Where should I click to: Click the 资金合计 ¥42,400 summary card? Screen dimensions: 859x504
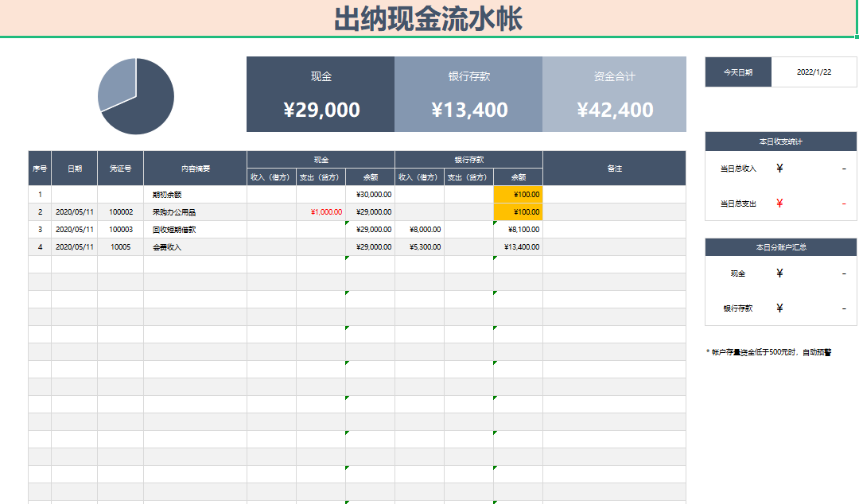pyautogui.click(x=614, y=94)
